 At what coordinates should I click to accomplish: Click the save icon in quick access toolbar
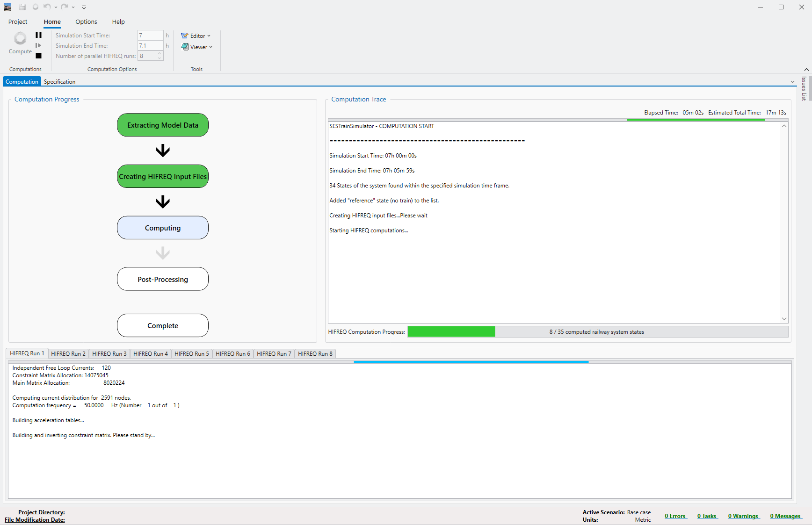22,7
